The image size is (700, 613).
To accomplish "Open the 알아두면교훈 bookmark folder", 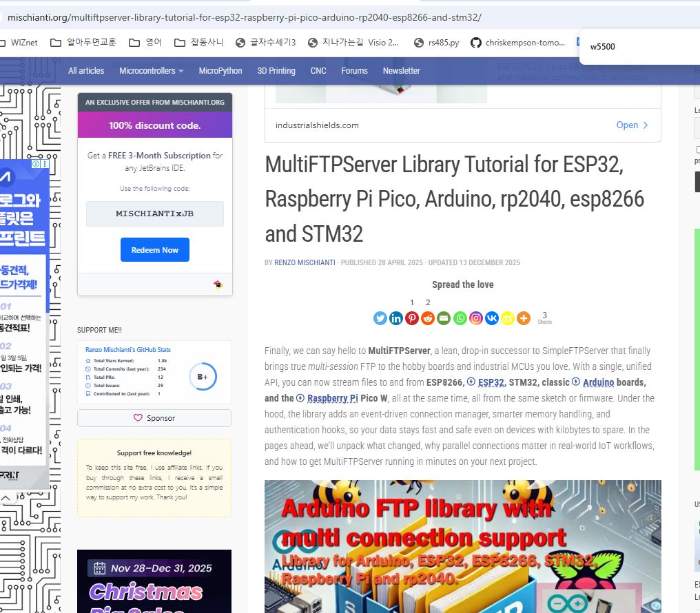I will click(x=83, y=43).
